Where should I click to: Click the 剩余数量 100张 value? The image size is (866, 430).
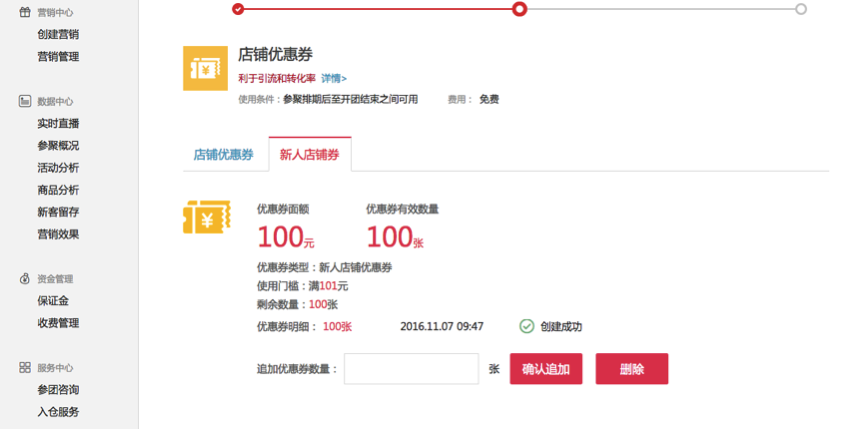pyautogui.click(x=323, y=304)
